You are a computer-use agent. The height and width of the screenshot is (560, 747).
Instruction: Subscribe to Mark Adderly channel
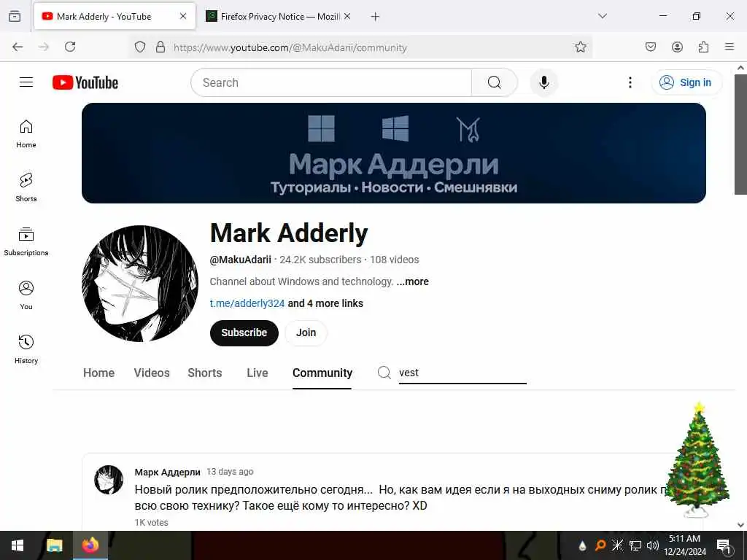(x=244, y=332)
